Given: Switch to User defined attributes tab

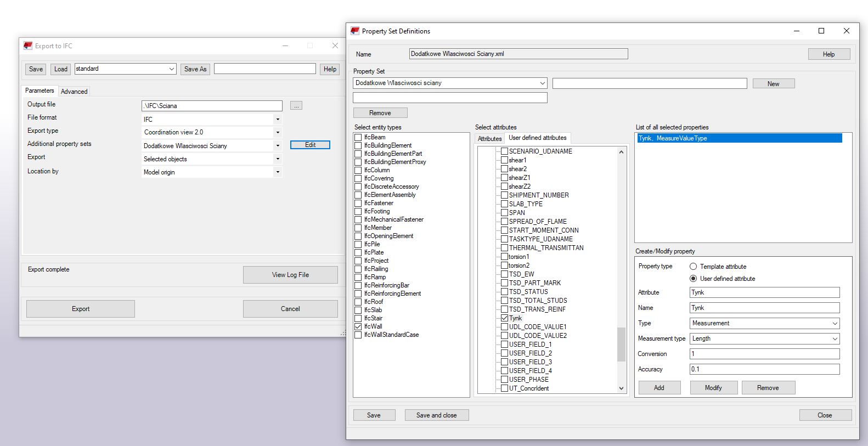Looking at the screenshot, I should tap(537, 138).
